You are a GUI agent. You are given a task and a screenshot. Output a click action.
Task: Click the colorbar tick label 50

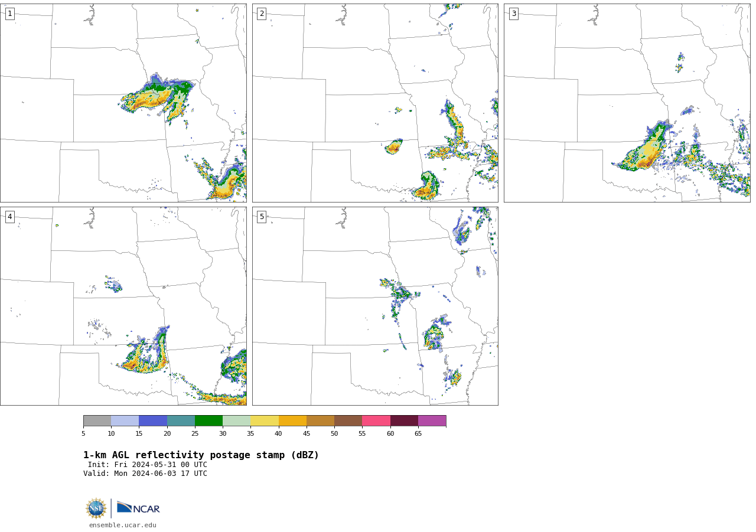(334, 434)
